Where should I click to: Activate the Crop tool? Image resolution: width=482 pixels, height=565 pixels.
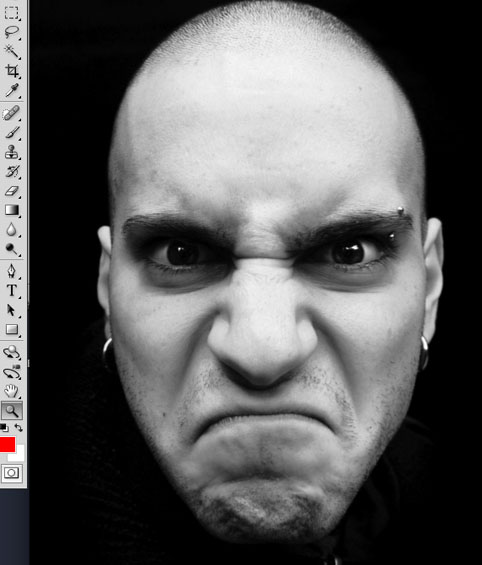point(12,71)
